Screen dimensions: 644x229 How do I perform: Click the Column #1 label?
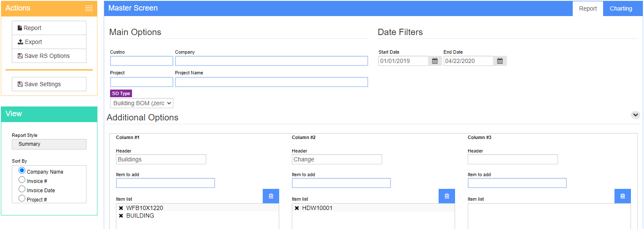128,137
